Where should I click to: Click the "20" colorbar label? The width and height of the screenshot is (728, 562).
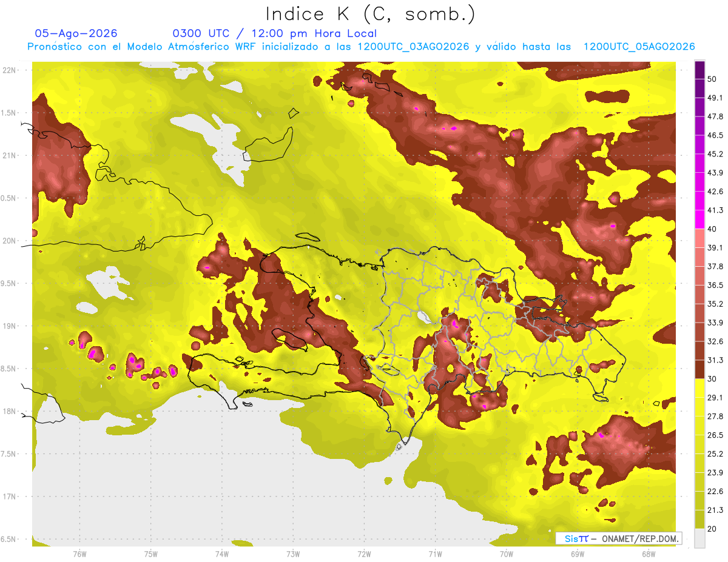tap(712, 529)
